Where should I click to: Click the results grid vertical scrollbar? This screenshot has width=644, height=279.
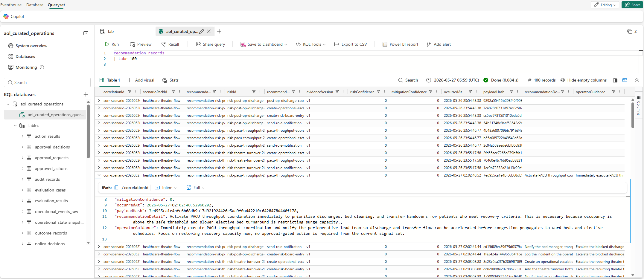tap(633, 115)
